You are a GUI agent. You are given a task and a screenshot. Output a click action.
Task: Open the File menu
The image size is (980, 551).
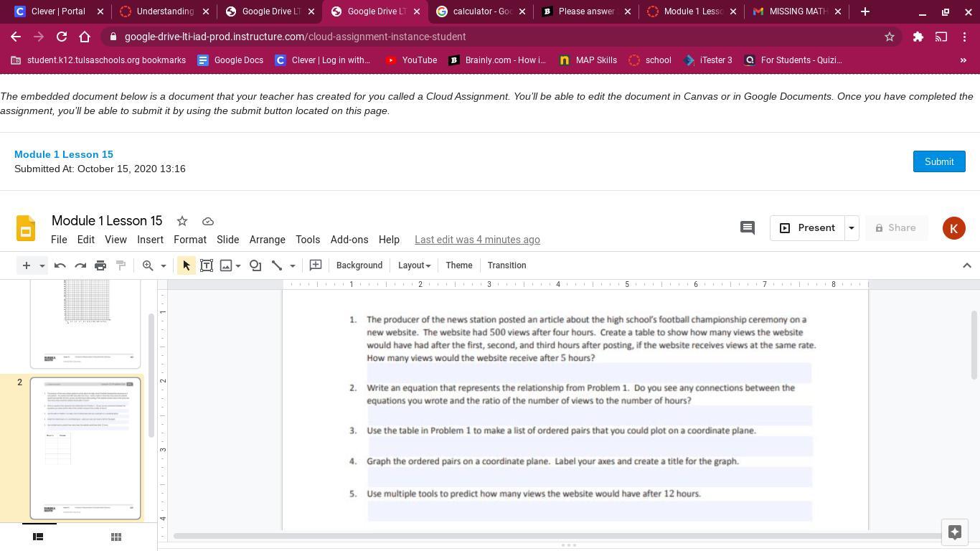coord(59,240)
